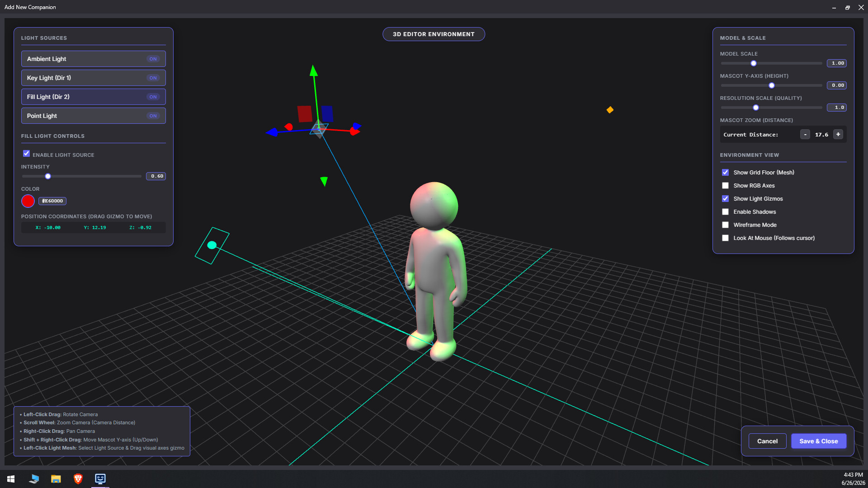Toggle Key Light (Dir 1) ON switch

(x=153, y=78)
